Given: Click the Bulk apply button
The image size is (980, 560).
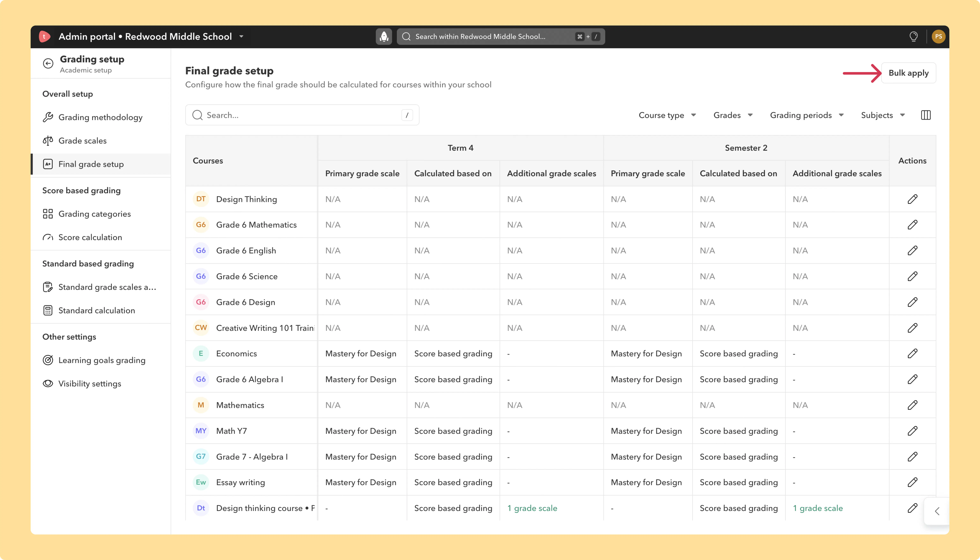Looking at the screenshot, I should pyautogui.click(x=908, y=73).
